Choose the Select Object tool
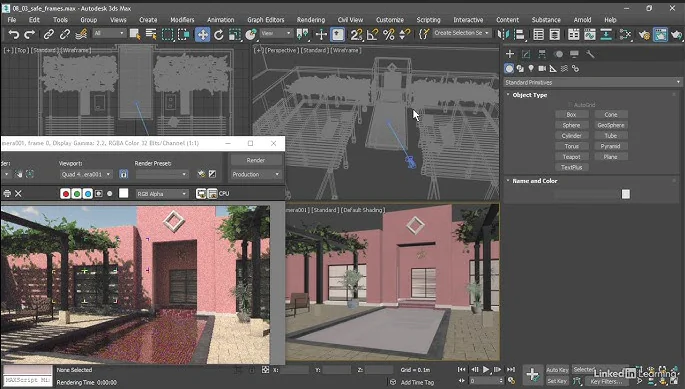 click(135, 34)
